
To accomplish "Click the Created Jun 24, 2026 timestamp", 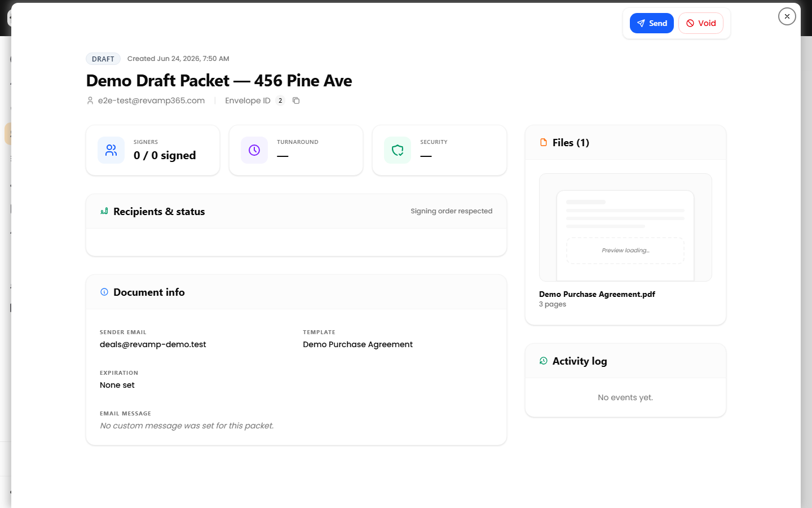I will click(178, 59).
